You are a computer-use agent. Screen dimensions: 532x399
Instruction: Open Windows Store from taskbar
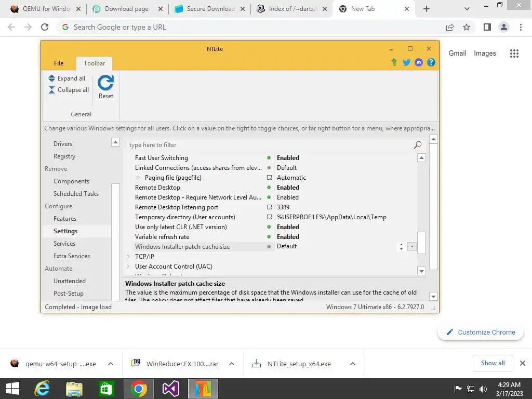pyautogui.click(x=106, y=389)
